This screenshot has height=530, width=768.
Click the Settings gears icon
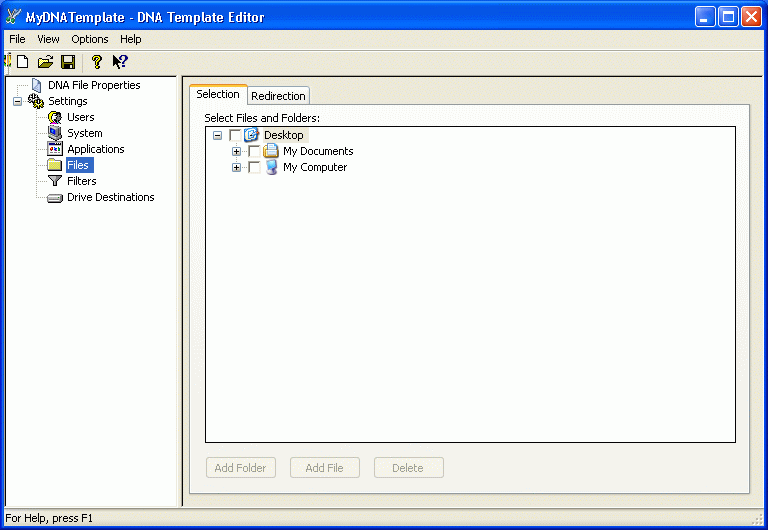coord(36,101)
